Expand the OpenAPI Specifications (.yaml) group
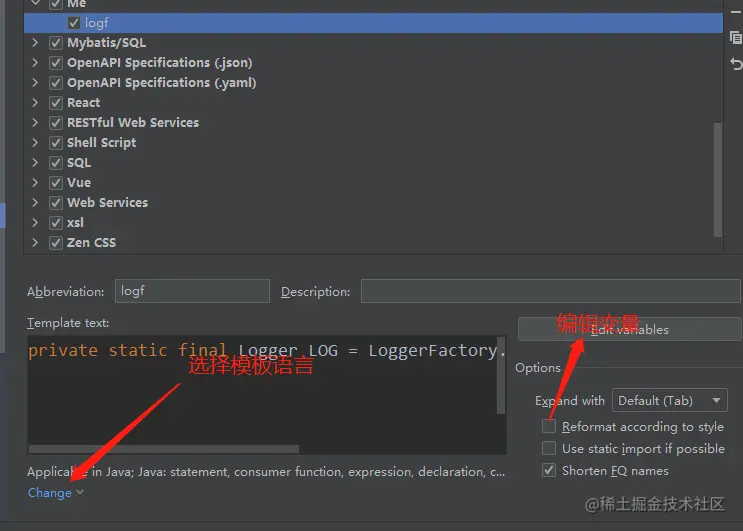 35,82
